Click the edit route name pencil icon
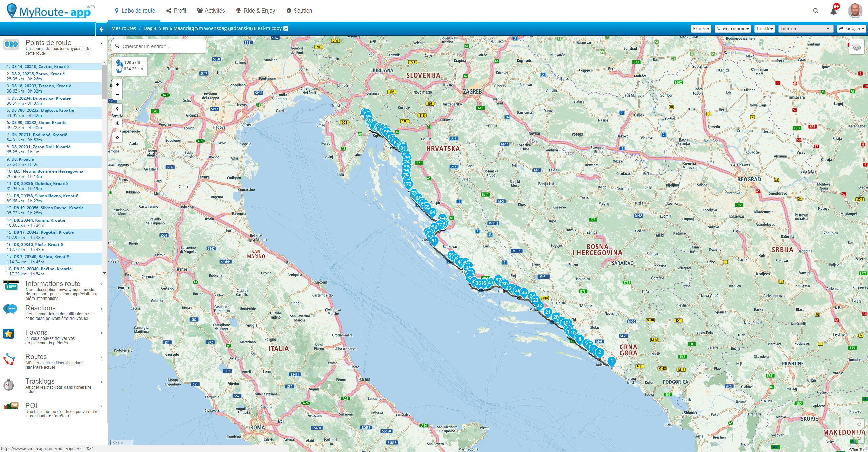 [x=286, y=28]
